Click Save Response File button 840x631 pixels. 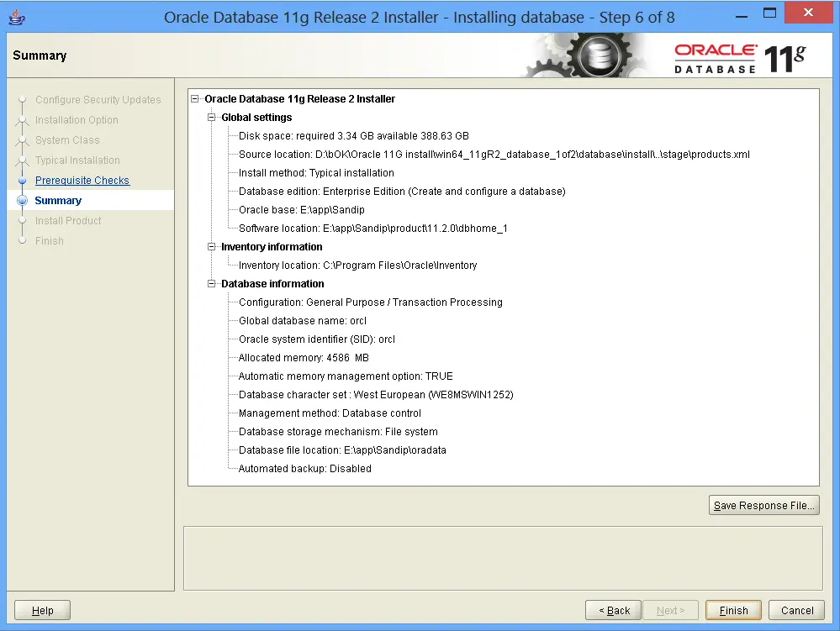pos(763,506)
